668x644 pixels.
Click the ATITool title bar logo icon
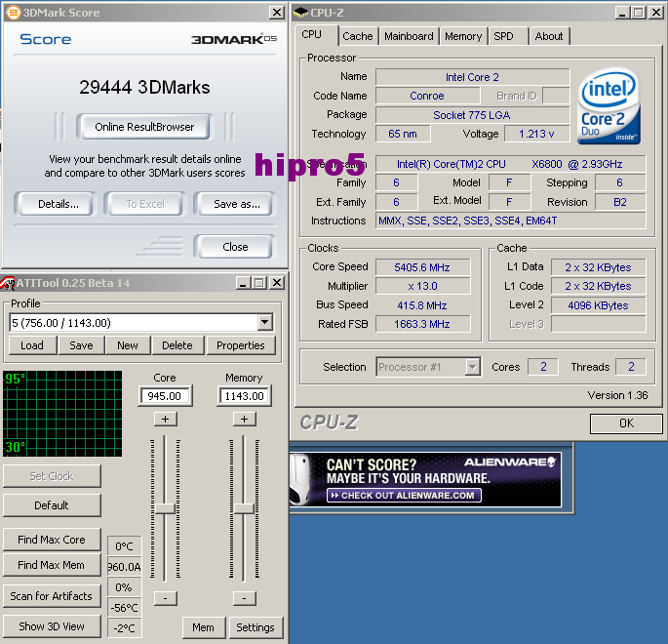click(x=7, y=283)
